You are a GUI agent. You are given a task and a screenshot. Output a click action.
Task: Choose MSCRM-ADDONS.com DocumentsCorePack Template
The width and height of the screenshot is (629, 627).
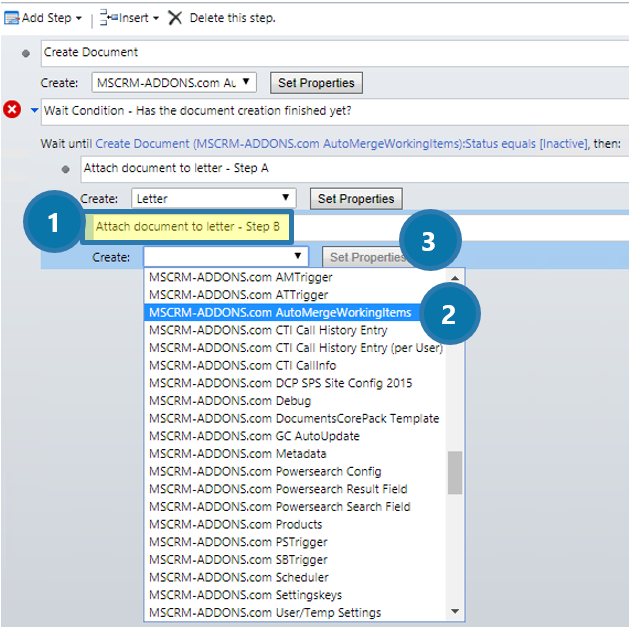(295, 418)
